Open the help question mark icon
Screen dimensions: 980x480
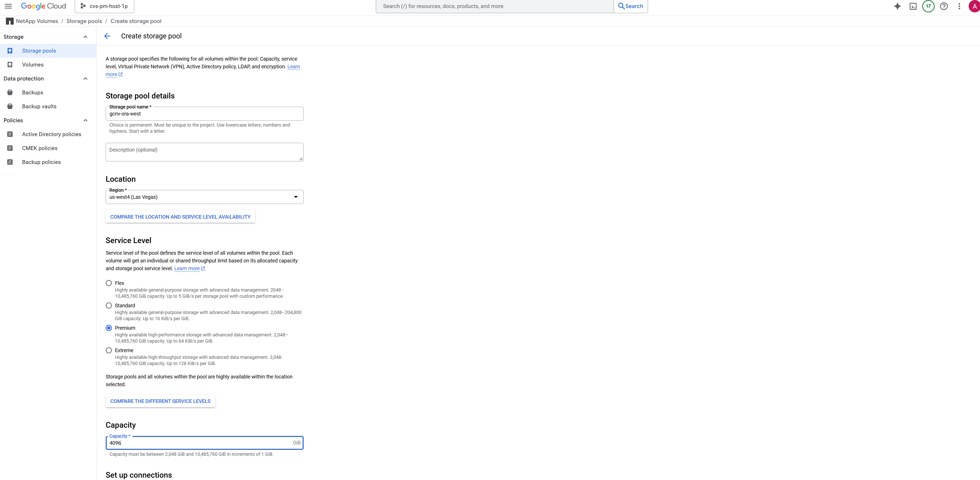coord(943,6)
